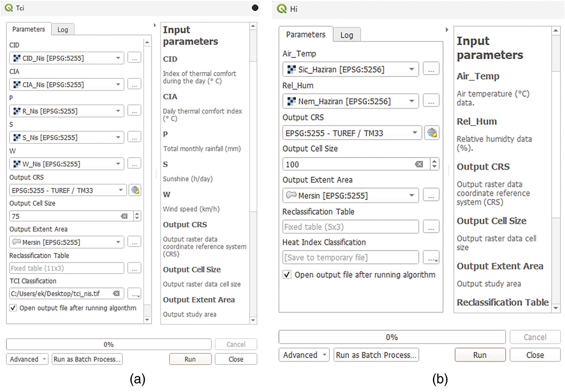Browse for CID layer file

coord(134,58)
